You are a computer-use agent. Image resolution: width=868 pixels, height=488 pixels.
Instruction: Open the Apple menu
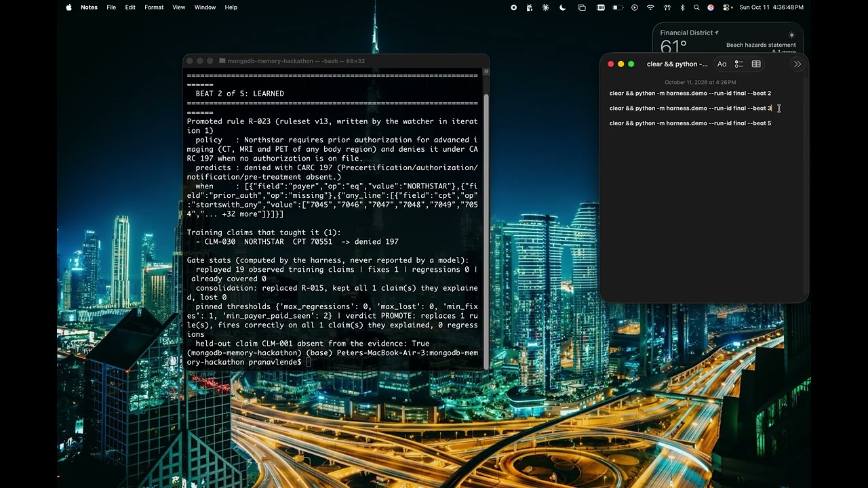[x=68, y=7]
